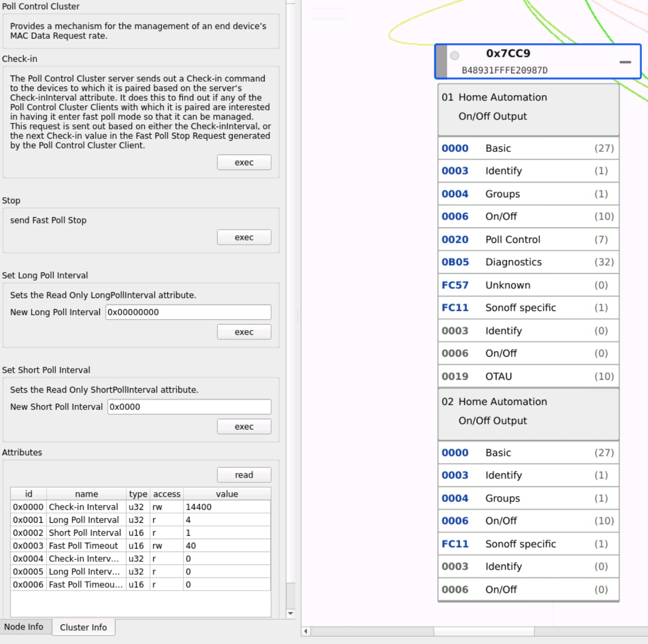This screenshot has height=644, width=648.
Task: Click the horizontal scrollbar thumb in node view
Action: point(484,631)
